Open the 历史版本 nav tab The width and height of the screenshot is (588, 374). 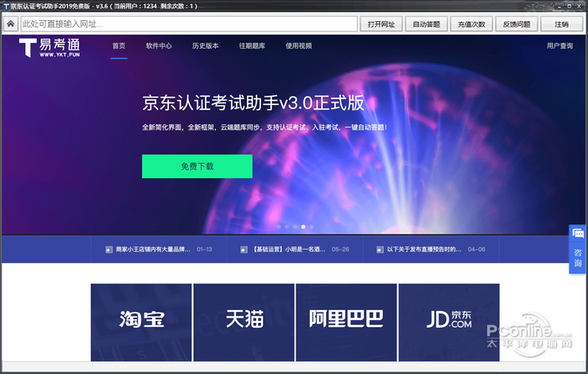pyautogui.click(x=206, y=45)
